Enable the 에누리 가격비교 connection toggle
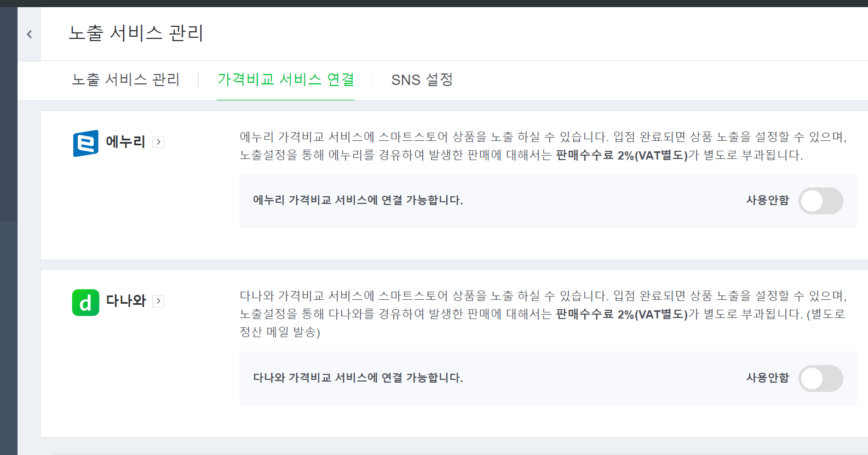The width and height of the screenshot is (868, 455). coord(820,201)
